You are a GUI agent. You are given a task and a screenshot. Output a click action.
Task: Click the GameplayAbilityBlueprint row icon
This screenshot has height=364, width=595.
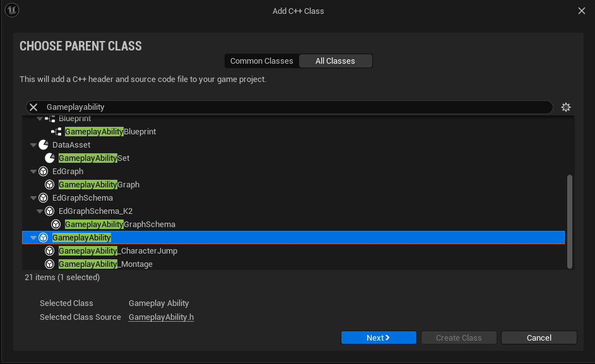tap(56, 132)
